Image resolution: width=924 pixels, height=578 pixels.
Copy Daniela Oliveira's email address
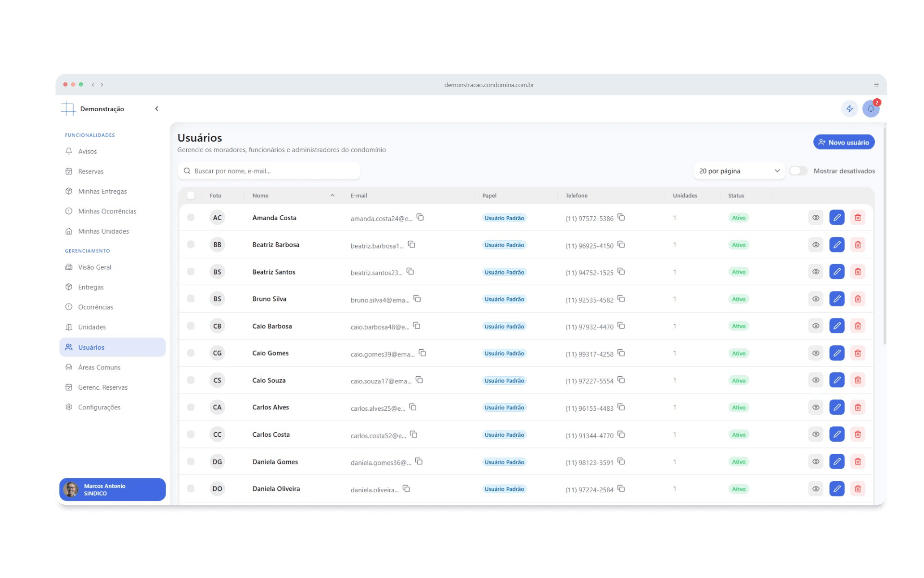pos(406,489)
